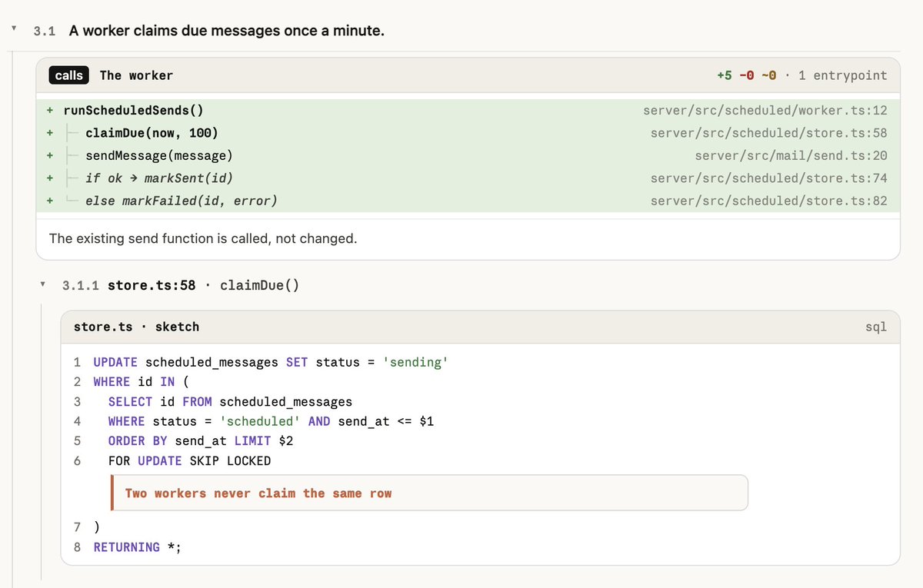Click heading "A worker claims due messages once a minute."
923x588 pixels.
[227, 31]
